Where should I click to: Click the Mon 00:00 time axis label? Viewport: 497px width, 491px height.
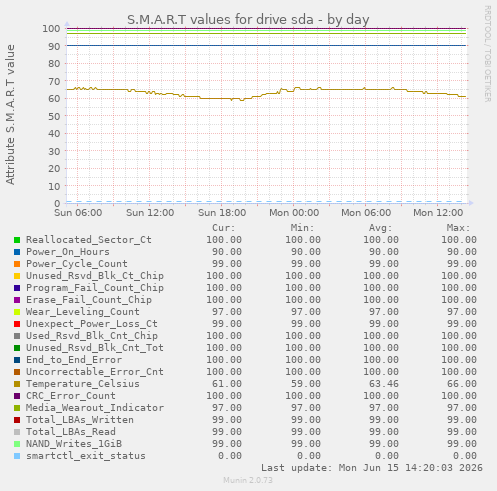[x=294, y=213]
